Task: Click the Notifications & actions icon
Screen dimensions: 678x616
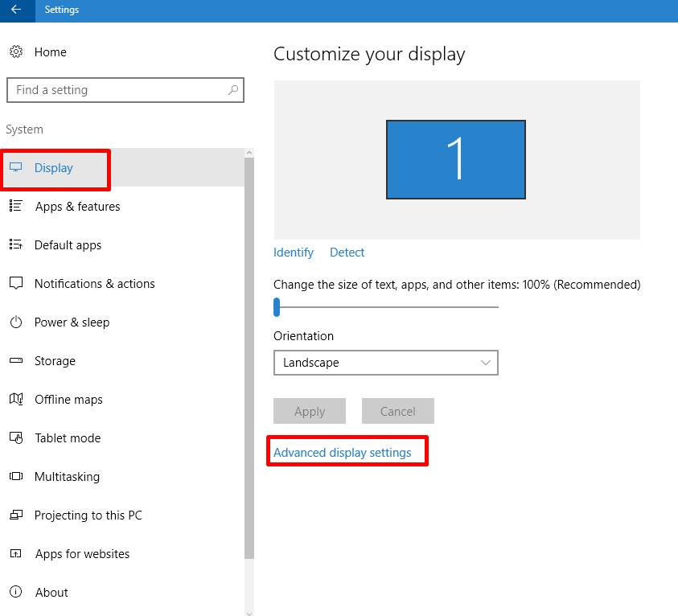Action: pos(16,284)
